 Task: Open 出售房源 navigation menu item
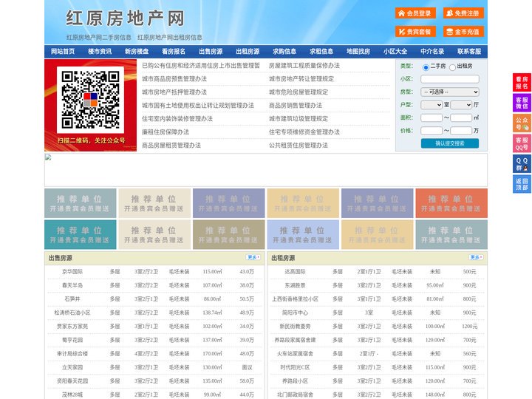coord(211,52)
